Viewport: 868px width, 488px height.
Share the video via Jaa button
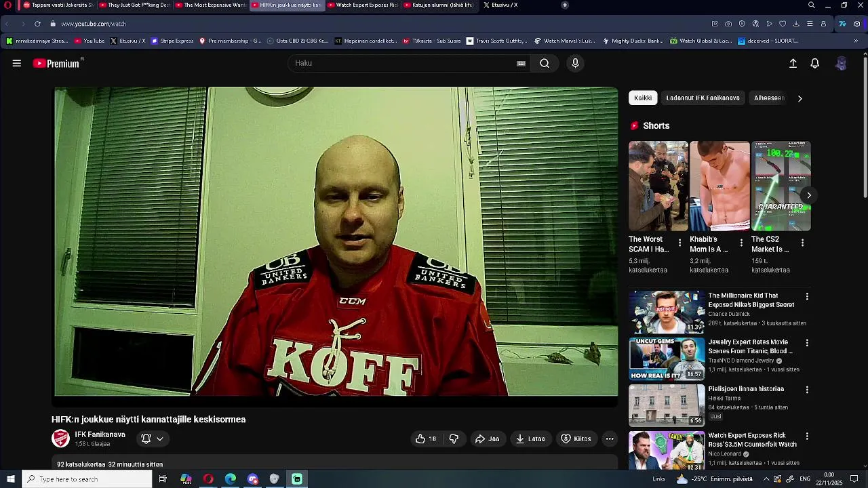click(x=487, y=439)
